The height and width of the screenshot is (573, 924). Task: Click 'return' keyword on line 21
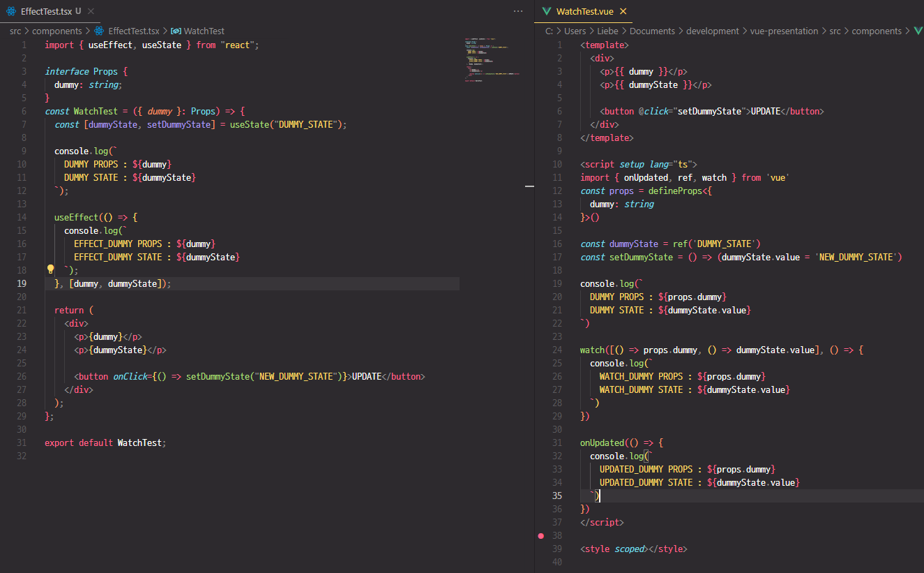(x=69, y=310)
